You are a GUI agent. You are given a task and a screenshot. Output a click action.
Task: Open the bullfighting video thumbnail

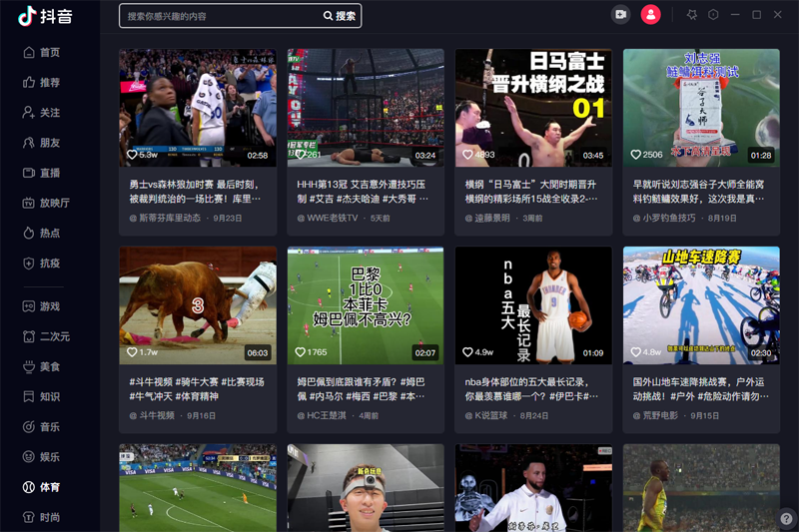point(198,305)
